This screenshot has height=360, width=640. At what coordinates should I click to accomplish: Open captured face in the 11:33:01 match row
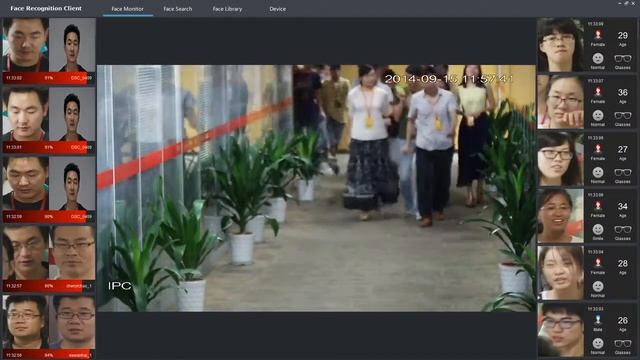[x=26, y=114]
